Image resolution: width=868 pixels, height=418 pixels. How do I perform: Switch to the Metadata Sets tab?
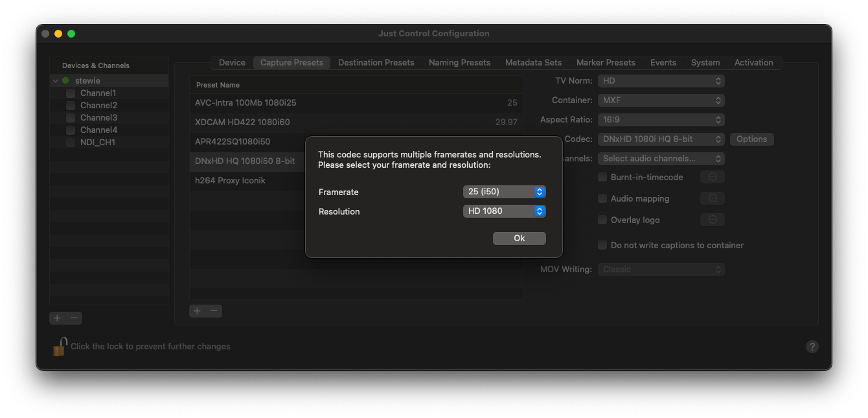pyautogui.click(x=533, y=63)
